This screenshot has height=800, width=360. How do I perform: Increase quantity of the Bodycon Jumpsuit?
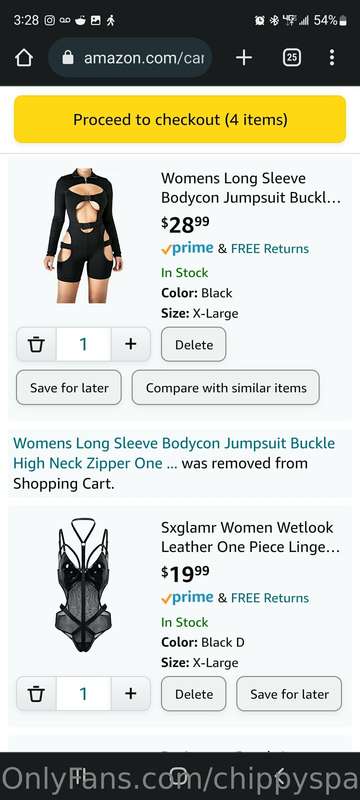tap(131, 344)
